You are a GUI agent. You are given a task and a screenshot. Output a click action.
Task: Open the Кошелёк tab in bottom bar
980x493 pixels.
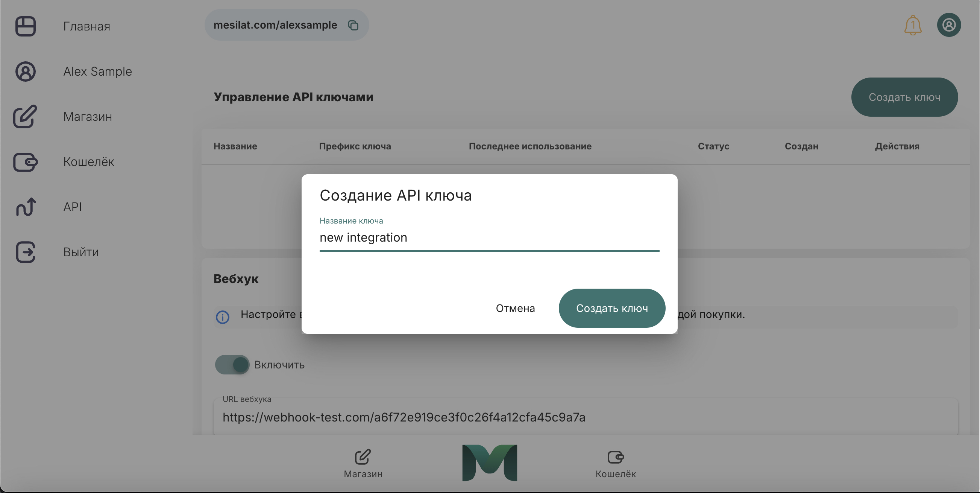(616, 463)
